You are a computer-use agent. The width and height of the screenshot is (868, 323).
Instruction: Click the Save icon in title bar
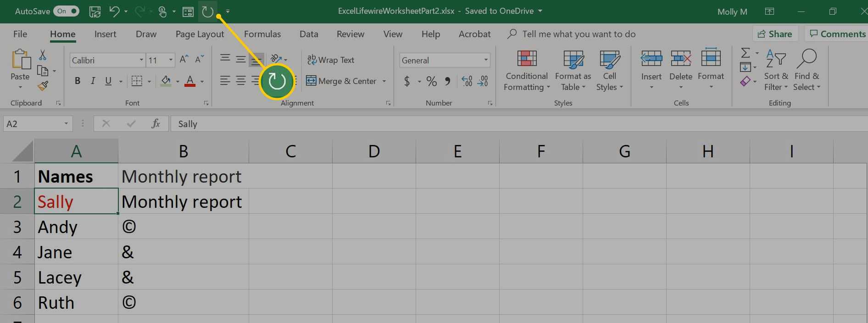[x=95, y=11]
